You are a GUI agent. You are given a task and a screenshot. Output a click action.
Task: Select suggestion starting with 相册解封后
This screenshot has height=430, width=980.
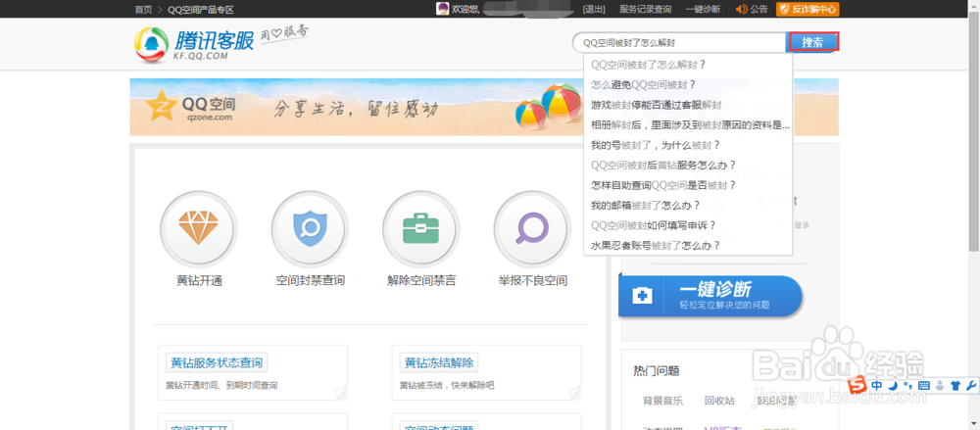point(688,125)
